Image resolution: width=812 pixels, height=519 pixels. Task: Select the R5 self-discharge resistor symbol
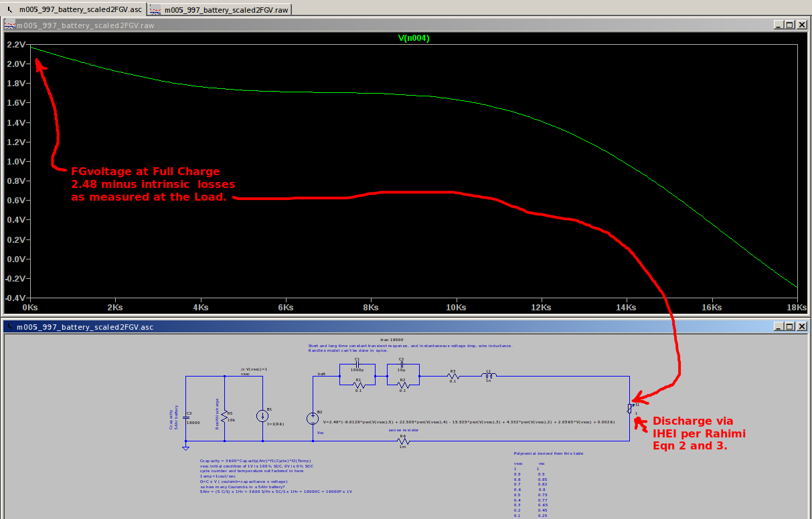(224, 416)
